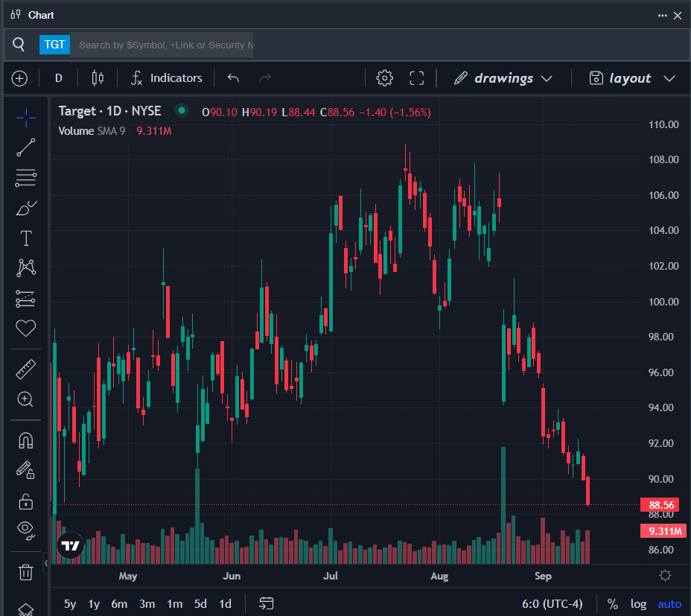Screen dimensions: 691x616
Task: Click the symbol search input field
Action: pyautogui.click(x=165, y=45)
